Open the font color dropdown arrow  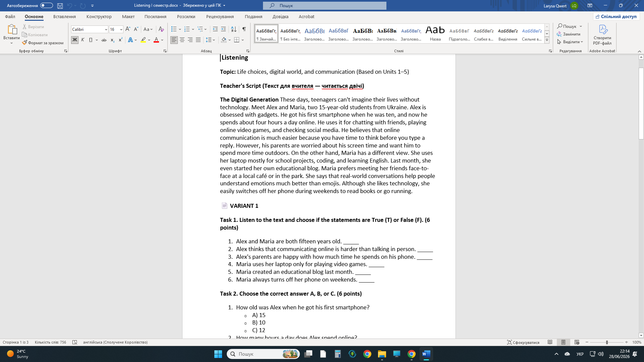[162, 40]
